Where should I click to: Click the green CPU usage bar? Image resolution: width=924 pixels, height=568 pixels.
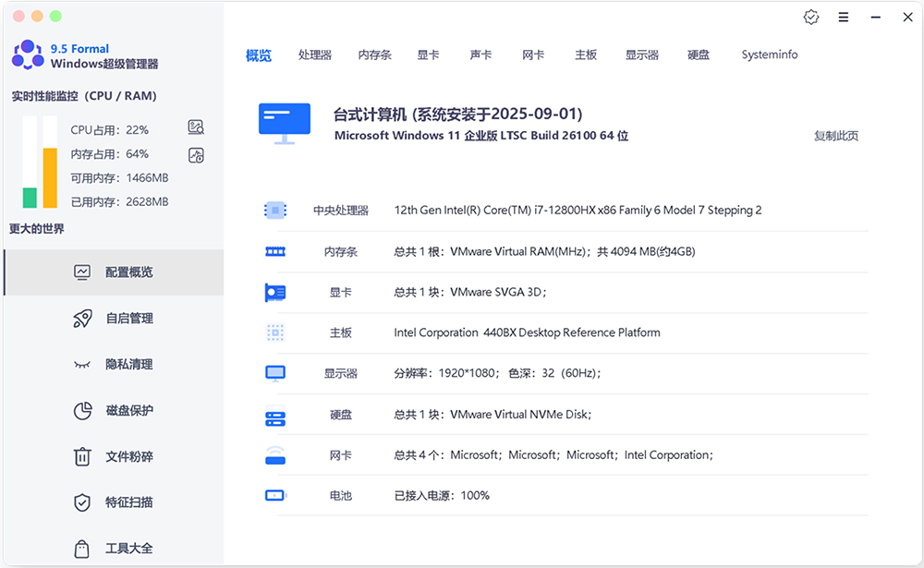pyautogui.click(x=30, y=198)
